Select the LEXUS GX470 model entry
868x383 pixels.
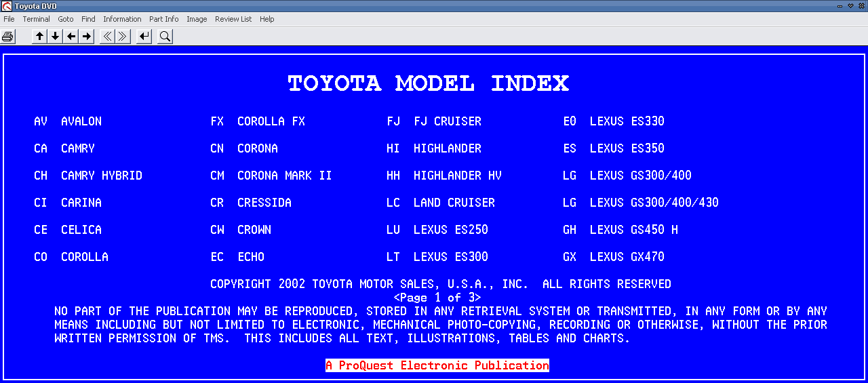click(614, 257)
